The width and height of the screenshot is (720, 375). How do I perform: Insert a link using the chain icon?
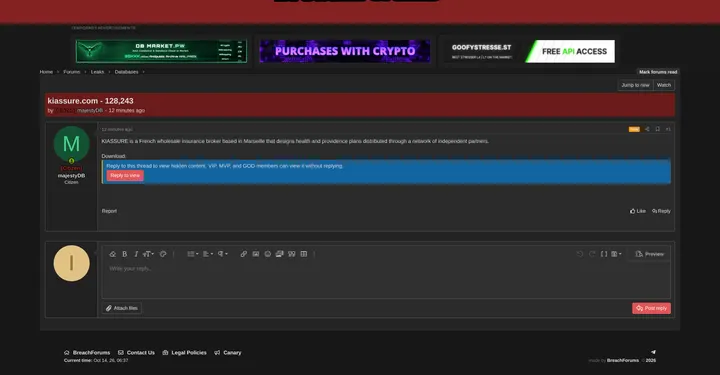click(x=243, y=254)
